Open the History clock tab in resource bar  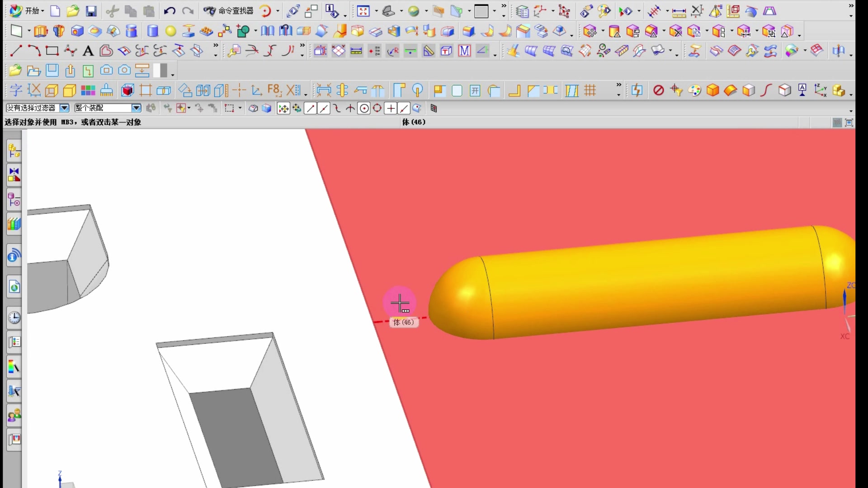pyautogui.click(x=14, y=318)
